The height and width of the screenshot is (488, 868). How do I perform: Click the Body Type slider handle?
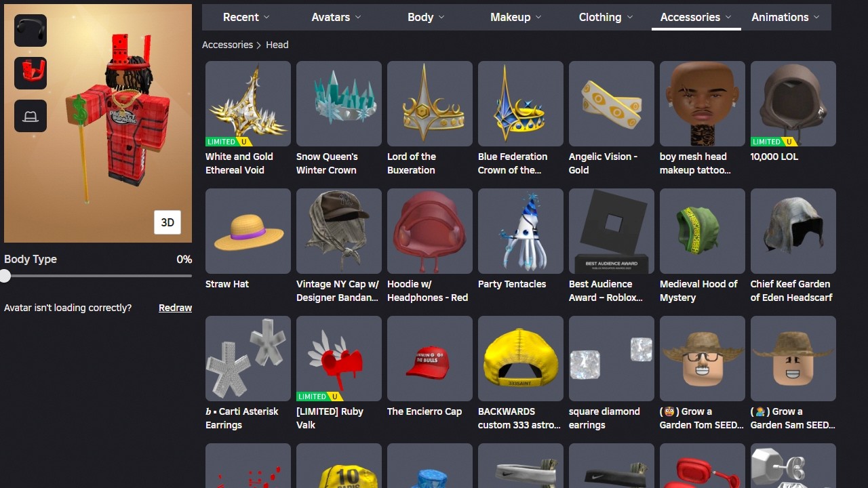pyautogui.click(x=5, y=276)
